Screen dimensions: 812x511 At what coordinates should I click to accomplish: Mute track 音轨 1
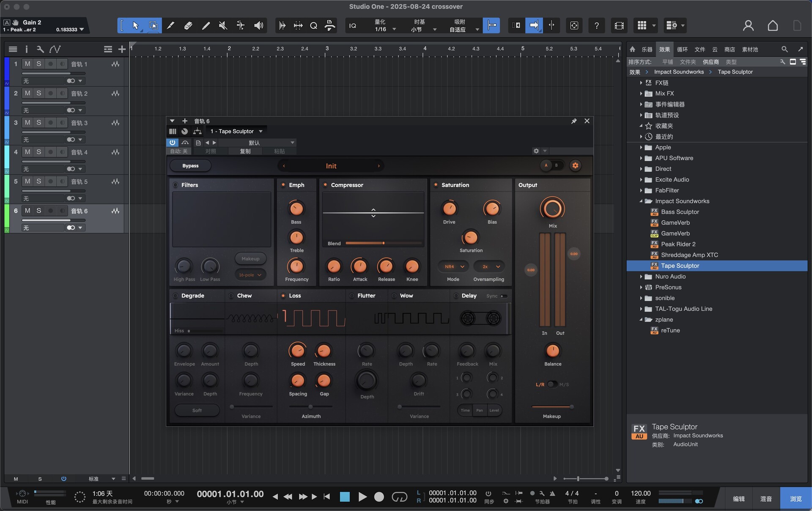coord(27,64)
